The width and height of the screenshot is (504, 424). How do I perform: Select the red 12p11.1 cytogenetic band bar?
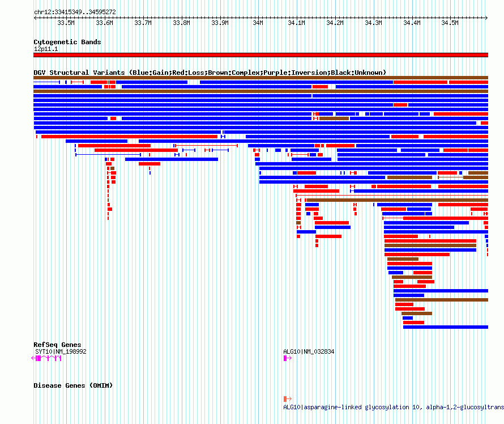[x=260, y=55]
